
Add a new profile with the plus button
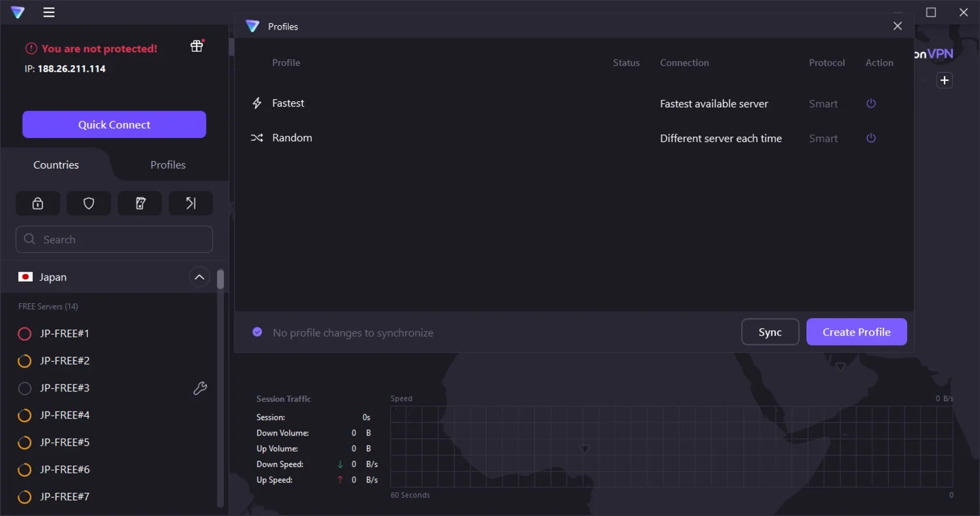pyautogui.click(x=944, y=80)
